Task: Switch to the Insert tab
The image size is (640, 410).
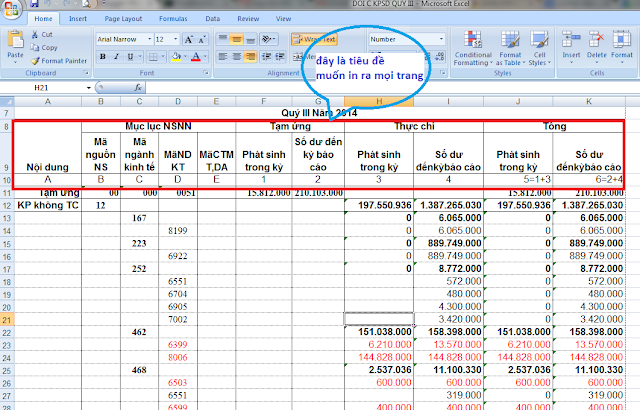Action: point(78,19)
